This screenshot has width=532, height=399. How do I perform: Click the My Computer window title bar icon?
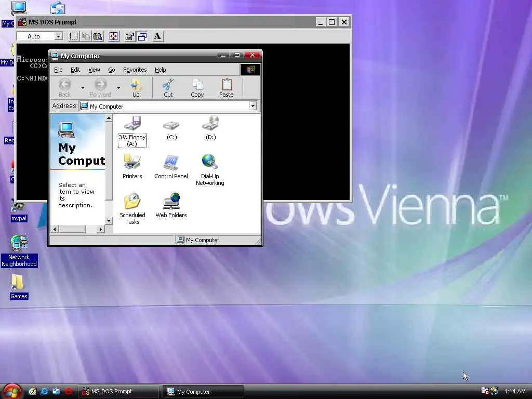tap(55, 56)
